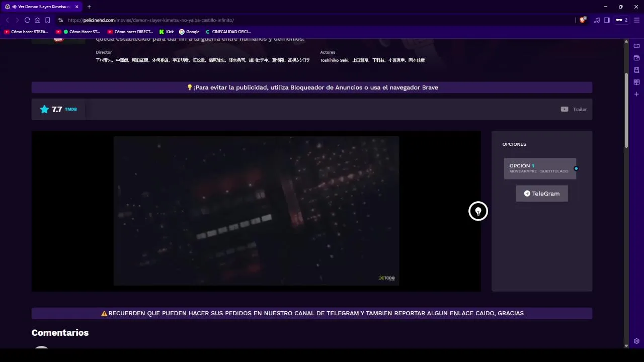Click the Telegram requests reminder banner
The width and height of the screenshot is (644, 362).
coord(312,313)
